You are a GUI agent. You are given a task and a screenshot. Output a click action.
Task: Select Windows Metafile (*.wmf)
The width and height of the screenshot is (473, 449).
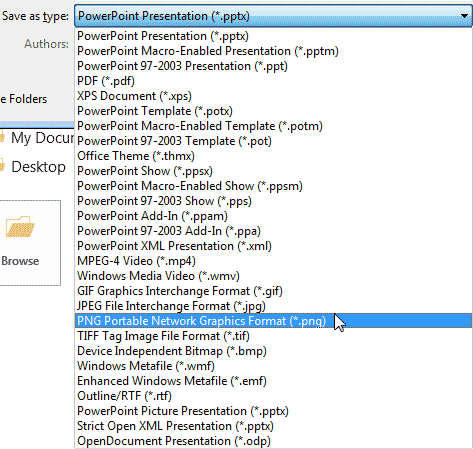(273, 366)
